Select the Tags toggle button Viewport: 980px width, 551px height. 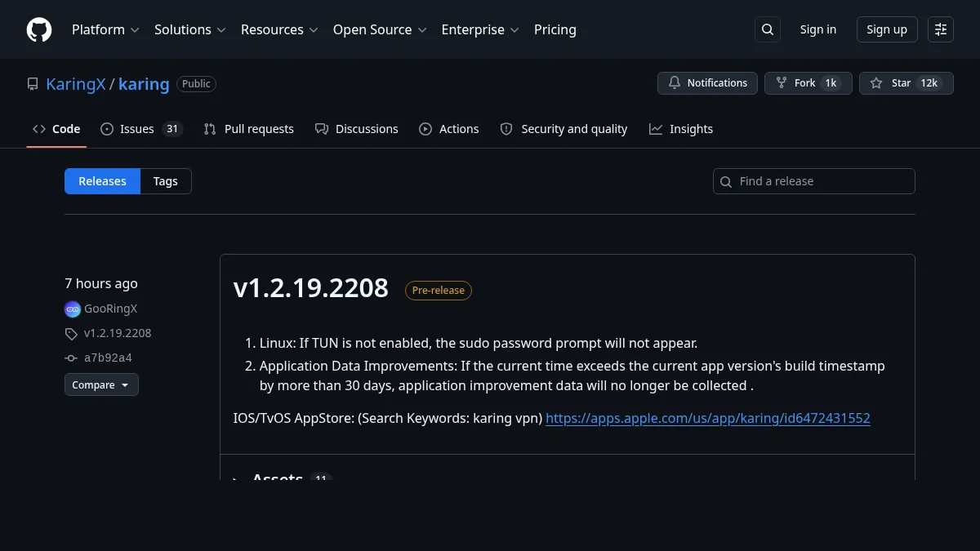166,181
